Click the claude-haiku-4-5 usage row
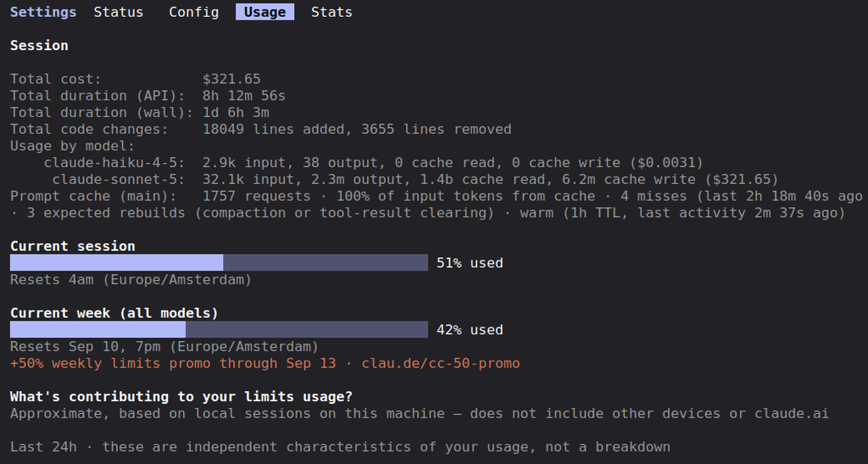868x464 pixels. click(x=374, y=163)
